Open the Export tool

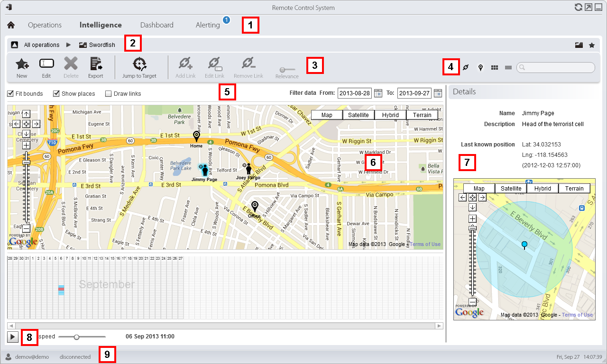95,67
